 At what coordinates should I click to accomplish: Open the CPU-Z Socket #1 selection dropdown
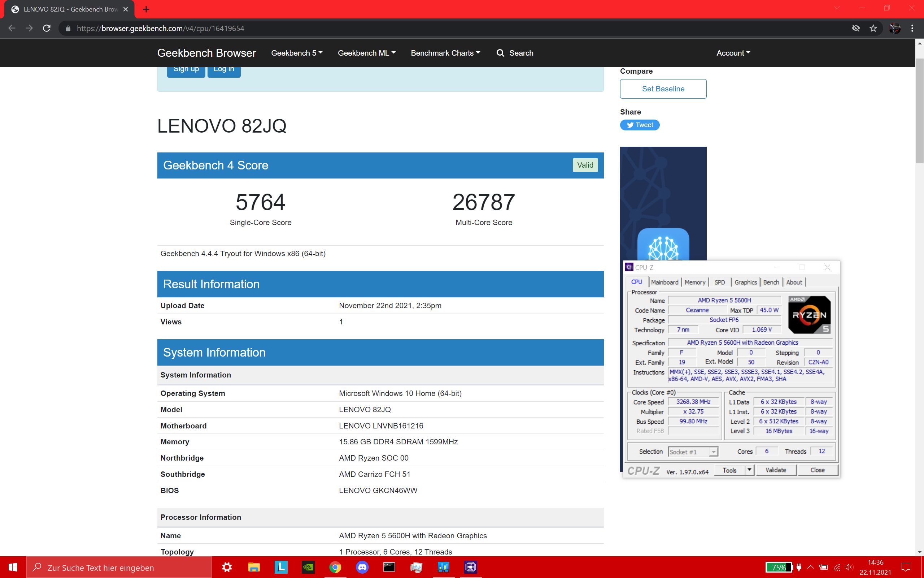click(x=693, y=452)
